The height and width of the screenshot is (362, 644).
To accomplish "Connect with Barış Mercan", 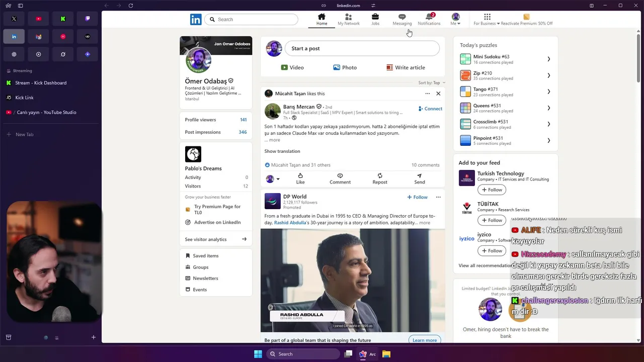I will point(430,109).
